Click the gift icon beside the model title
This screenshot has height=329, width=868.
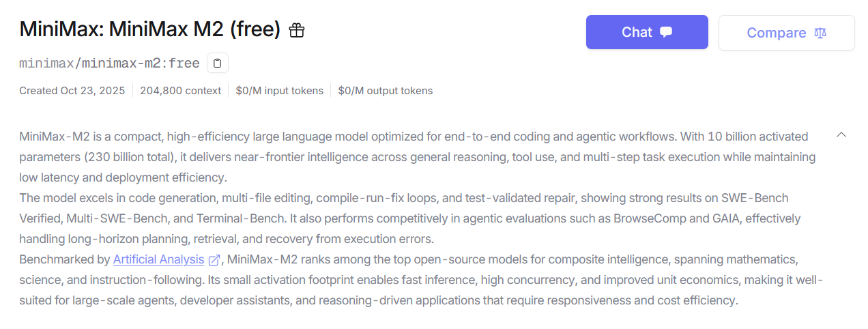pyautogui.click(x=297, y=31)
